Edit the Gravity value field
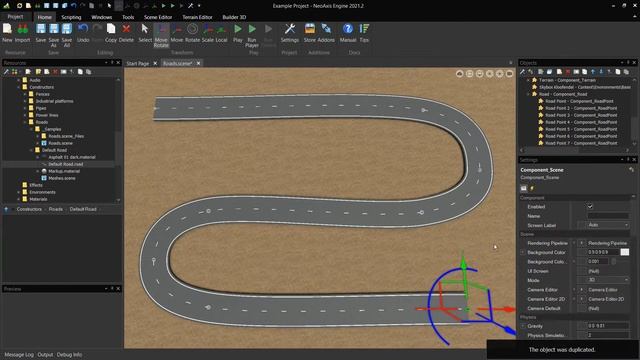Viewport: 640px width, 360px height. (x=608, y=326)
